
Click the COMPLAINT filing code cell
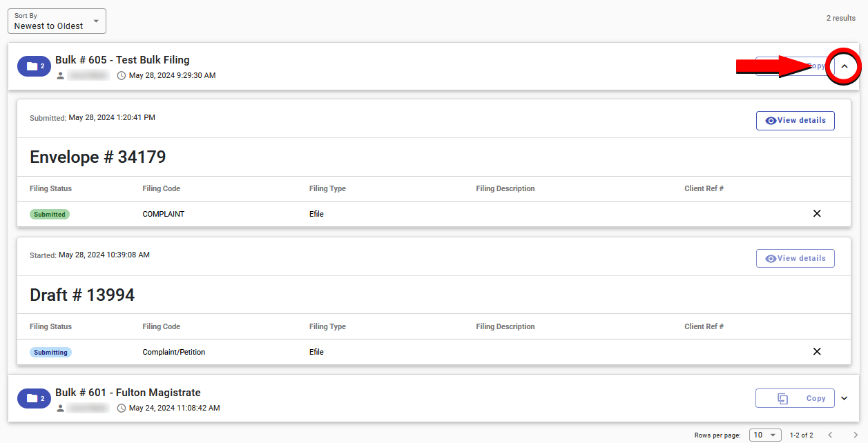coord(164,214)
